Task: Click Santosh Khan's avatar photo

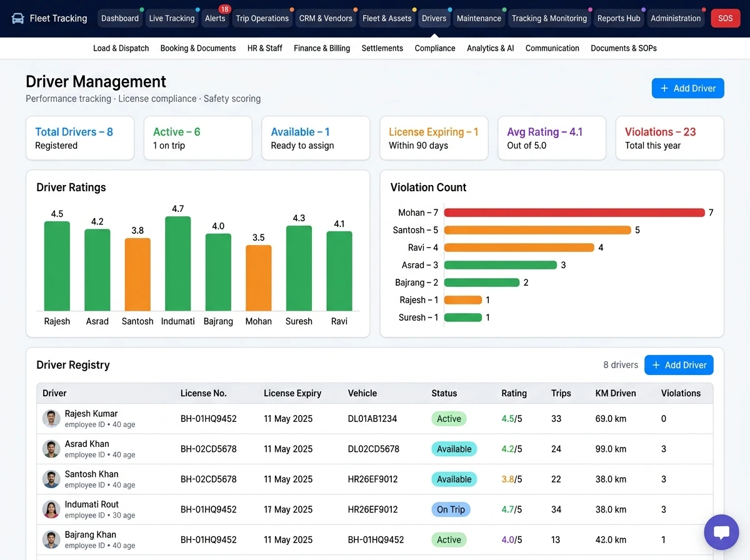Action: (x=51, y=479)
